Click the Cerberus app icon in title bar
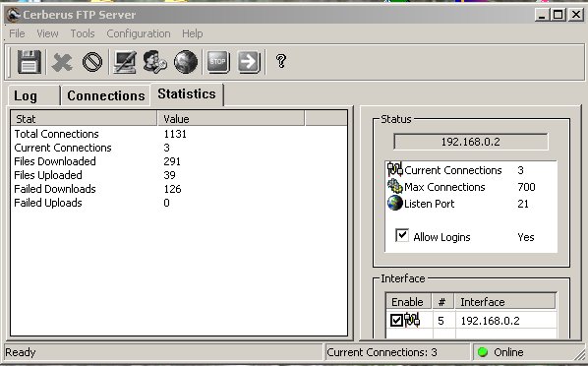 pos(13,15)
